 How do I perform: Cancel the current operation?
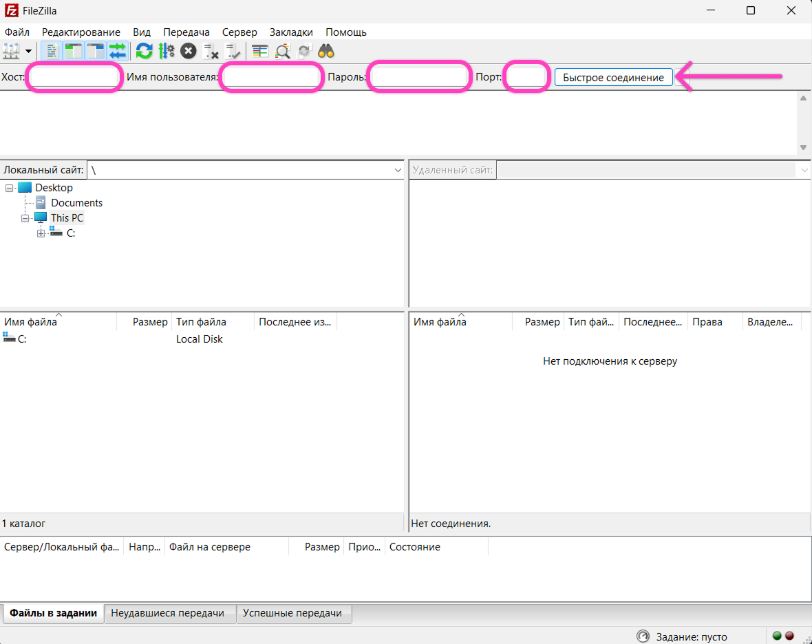pos(189,51)
